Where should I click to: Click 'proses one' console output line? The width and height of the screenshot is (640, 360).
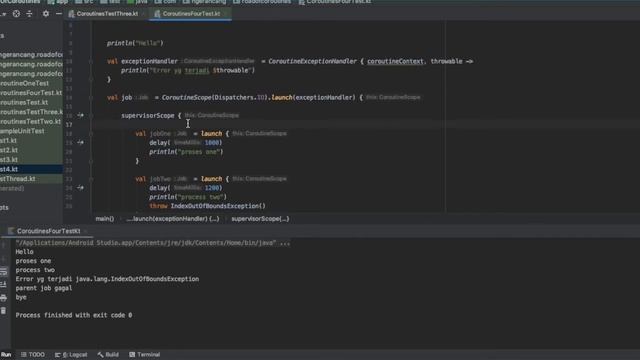click(x=33, y=261)
